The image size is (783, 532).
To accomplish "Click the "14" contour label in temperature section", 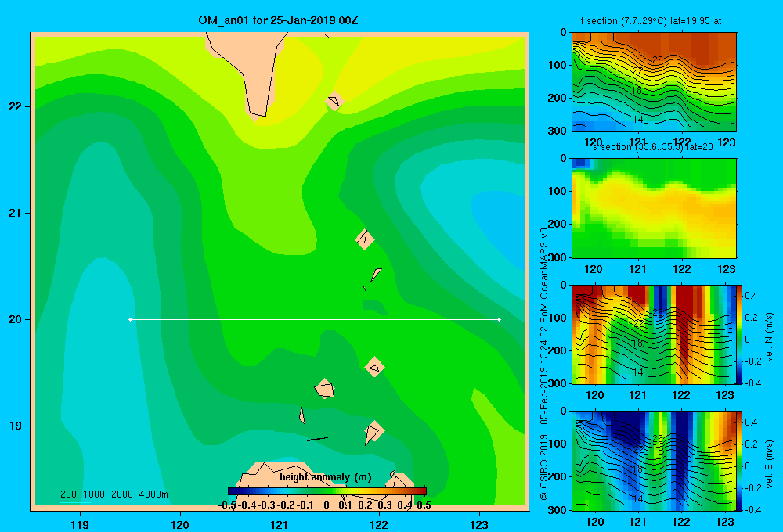I will point(637,119).
